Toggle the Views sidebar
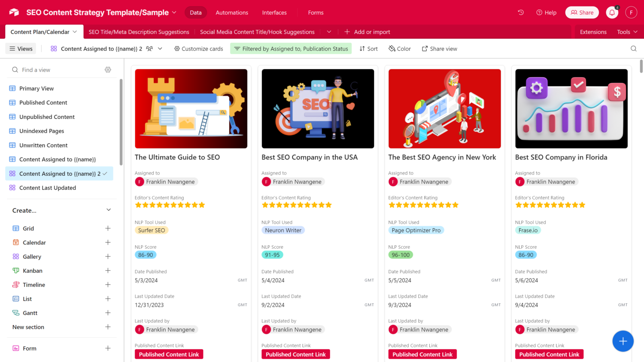 point(21,48)
